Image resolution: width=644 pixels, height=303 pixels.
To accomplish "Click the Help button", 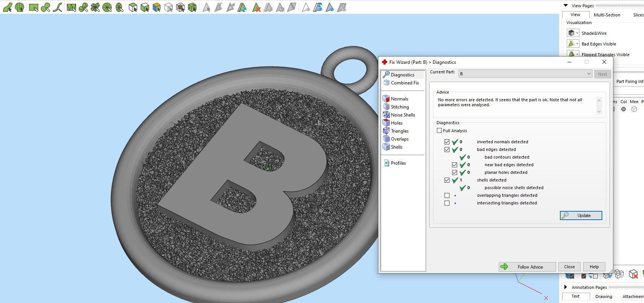I will [x=594, y=267].
